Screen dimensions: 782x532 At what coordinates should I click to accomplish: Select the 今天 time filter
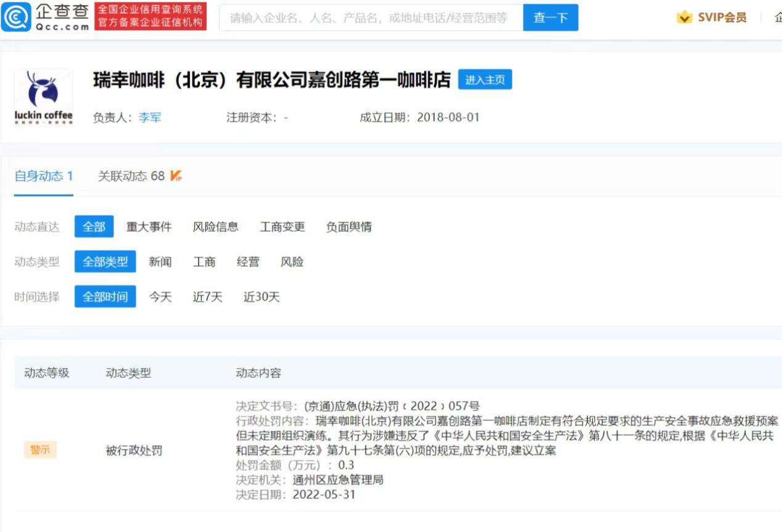pos(160,297)
